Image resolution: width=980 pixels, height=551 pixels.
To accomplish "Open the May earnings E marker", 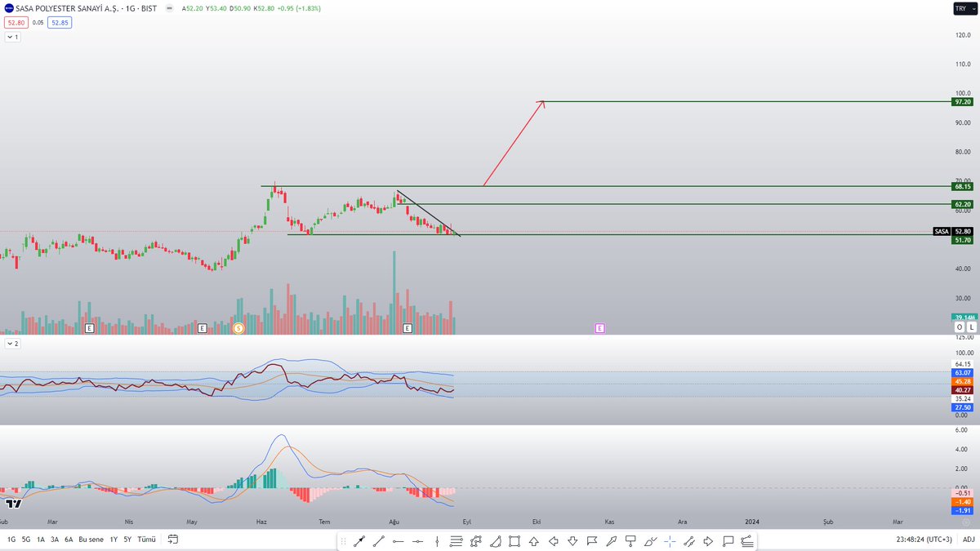I will click(x=203, y=328).
